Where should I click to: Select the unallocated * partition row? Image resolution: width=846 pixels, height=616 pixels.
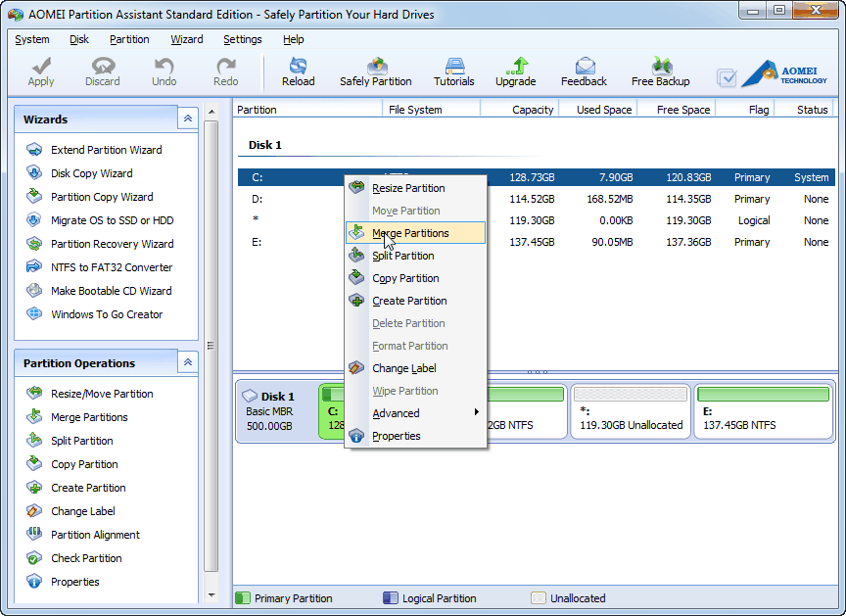click(537, 220)
